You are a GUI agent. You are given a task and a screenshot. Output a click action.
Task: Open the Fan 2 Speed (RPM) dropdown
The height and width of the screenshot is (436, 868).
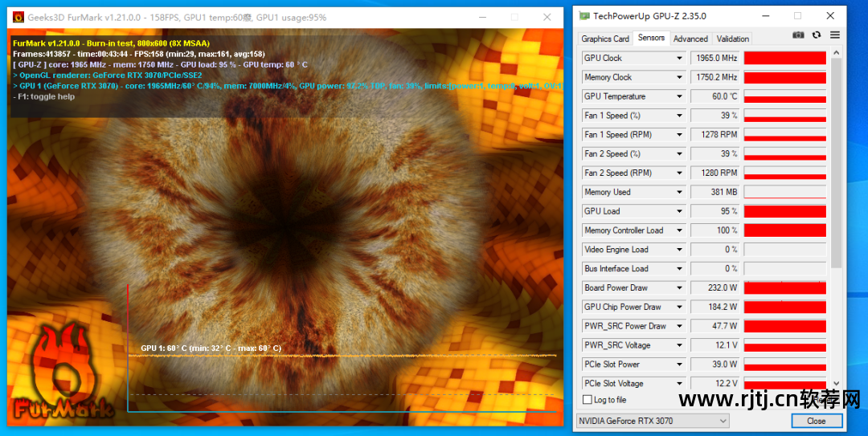(x=679, y=173)
